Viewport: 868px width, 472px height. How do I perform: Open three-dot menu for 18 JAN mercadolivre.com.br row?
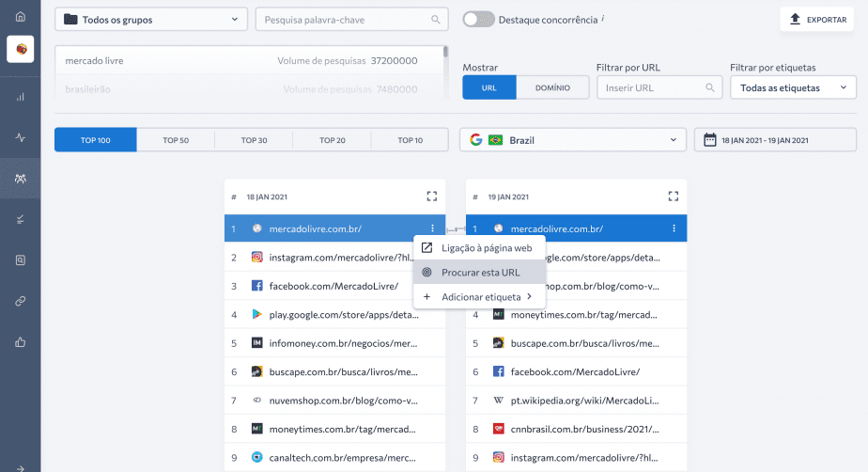click(x=432, y=228)
